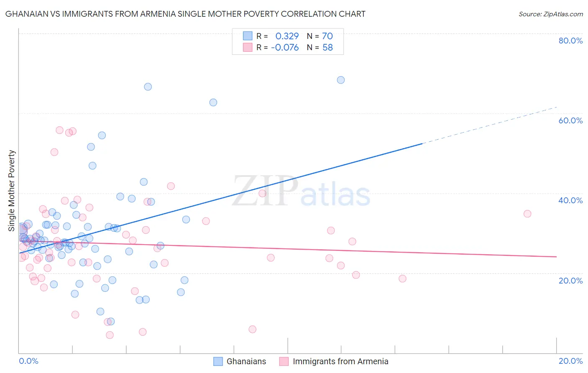Open the ZipAtlas.com source link
This screenshot has width=588, height=373.
(551, 14)
